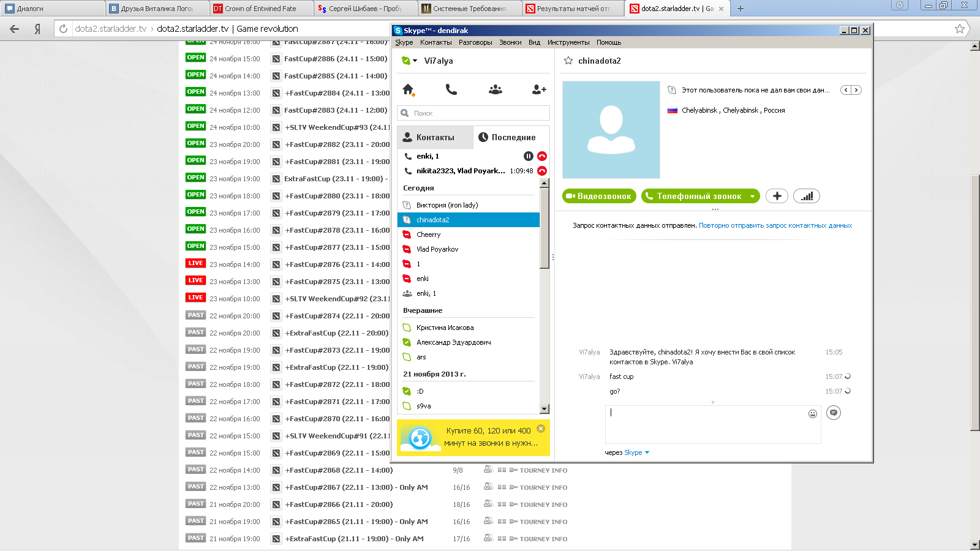Click the add contact icon
The height and width of the screenshot is (551, 980).
(x=539, y=89)
